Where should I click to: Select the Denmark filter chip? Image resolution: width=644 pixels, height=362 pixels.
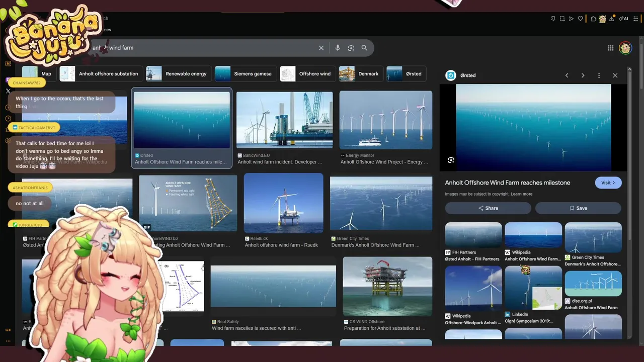(x=361, y=73)
